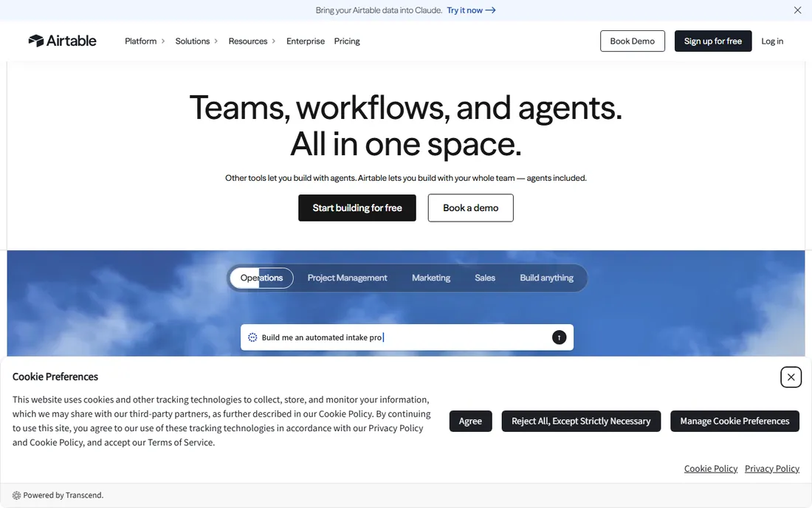Image resolution: width=812 pixels, height=508 pixels.
Task: Click the Airtable logo
Action: 62,41
